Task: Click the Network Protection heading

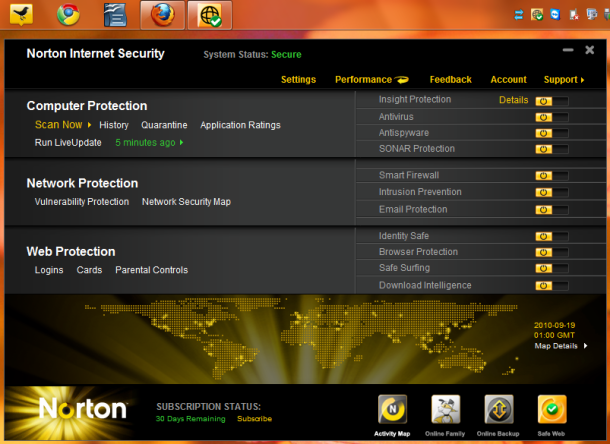Action: tap(82, 183)
